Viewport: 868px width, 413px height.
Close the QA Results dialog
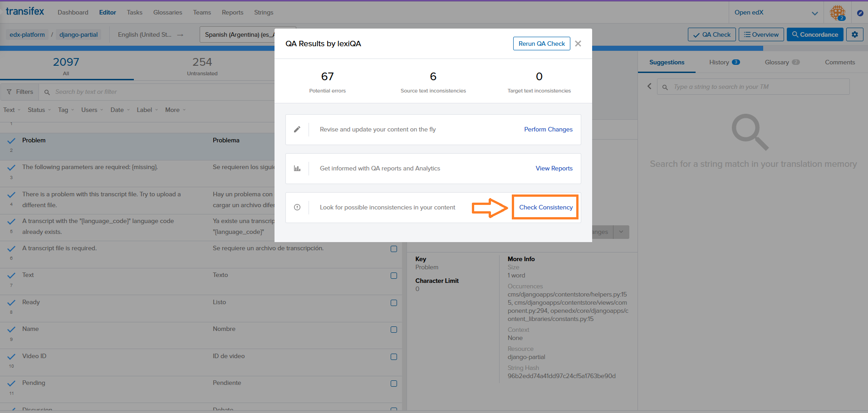point(578,44)
